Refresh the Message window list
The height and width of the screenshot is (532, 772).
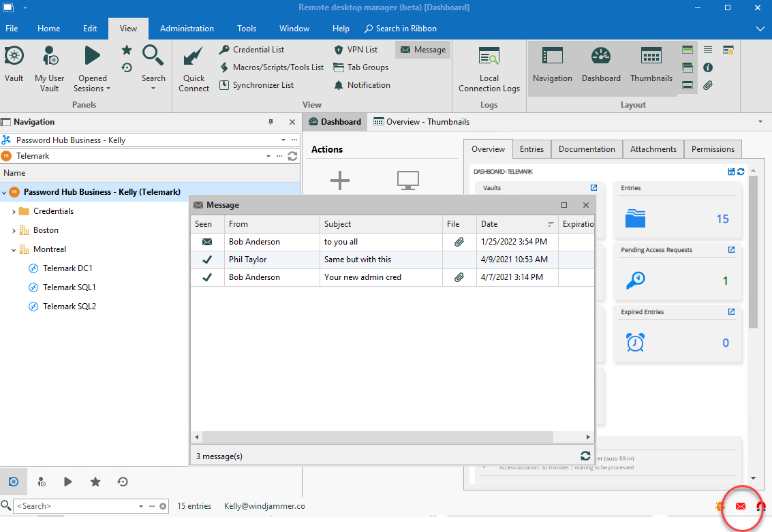pos(585,456)
